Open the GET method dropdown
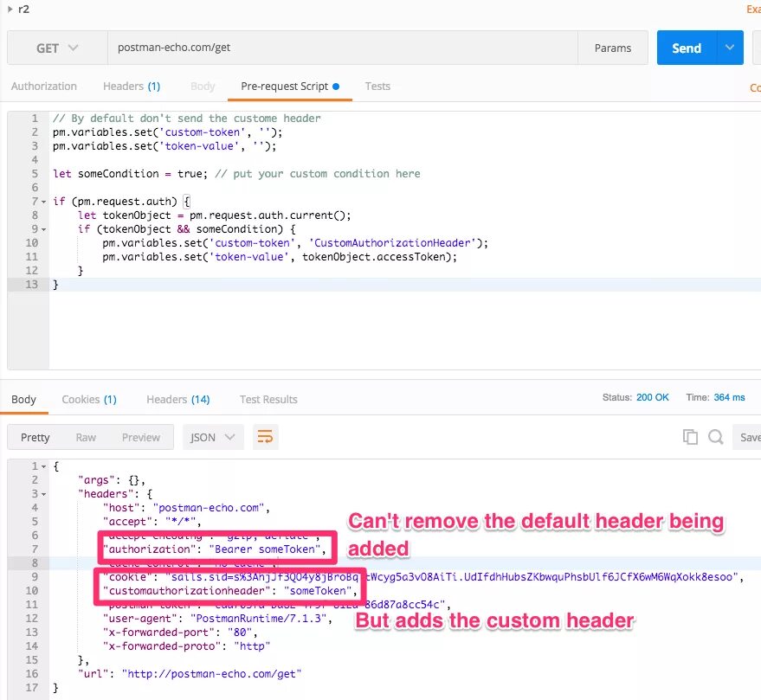 57,48
